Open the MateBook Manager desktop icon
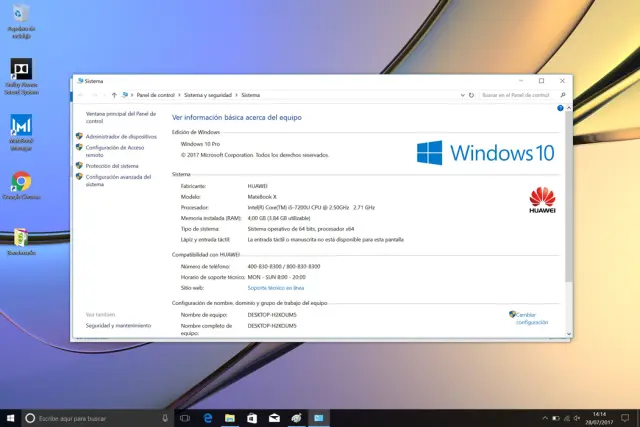 point(20,126)
